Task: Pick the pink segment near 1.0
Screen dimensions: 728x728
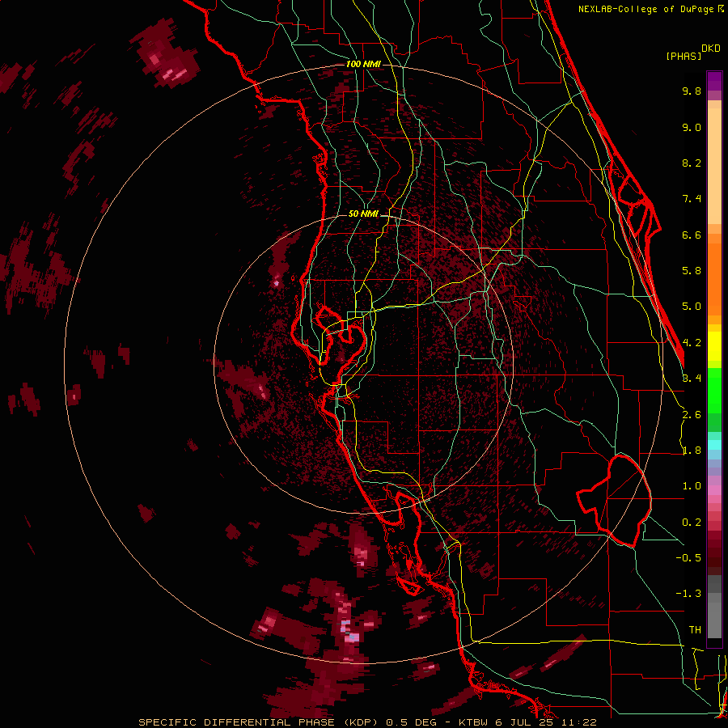Action: coord(714,490)
